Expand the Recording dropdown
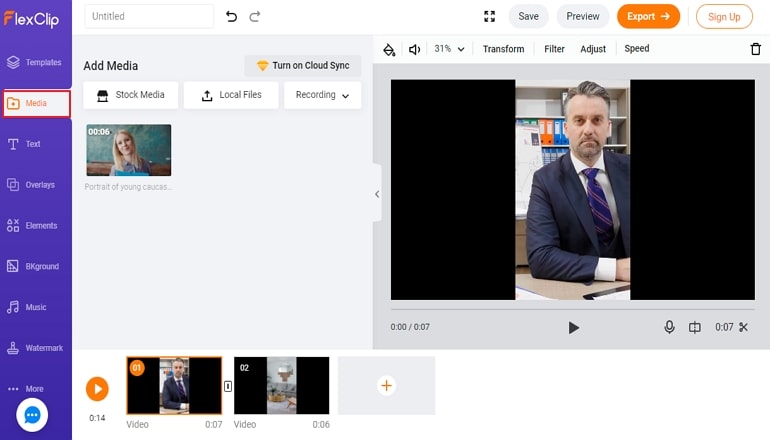The image size is (770, 440). click(322, 95)
